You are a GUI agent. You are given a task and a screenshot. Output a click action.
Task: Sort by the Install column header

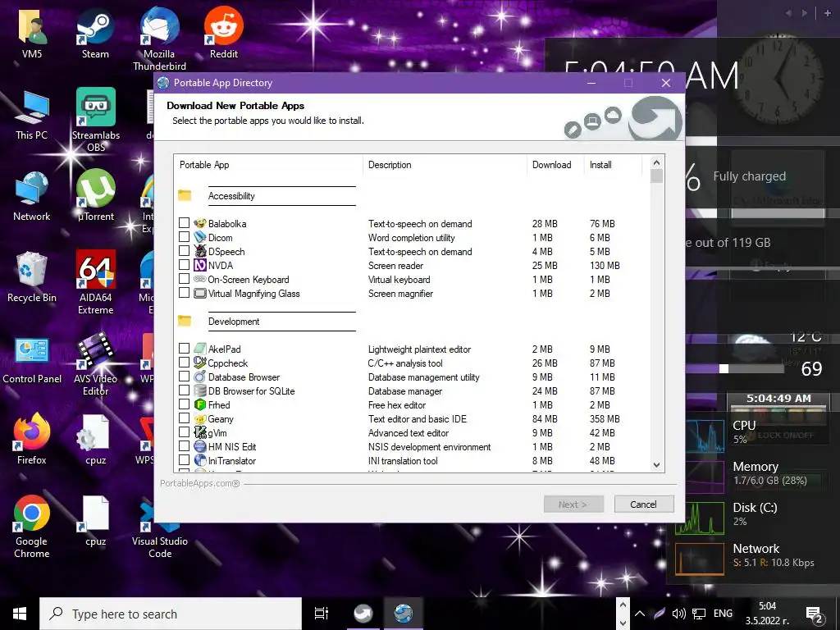pyautogui.click(x=613, y=165)
